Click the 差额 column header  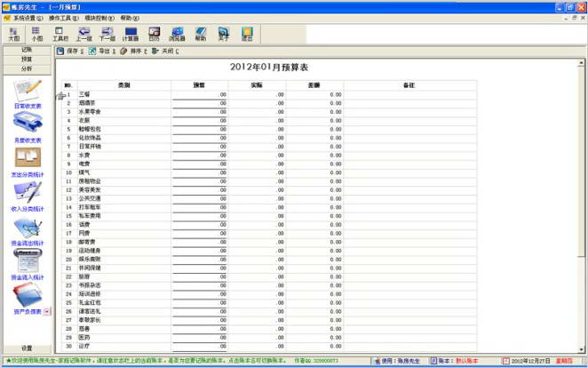[x=314, y=85]
